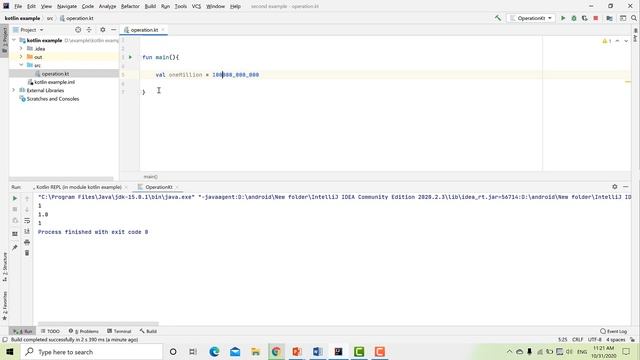Expand External Libraries node
The width and height of the screenshot is (640, 360).
[x=14, y=90]
